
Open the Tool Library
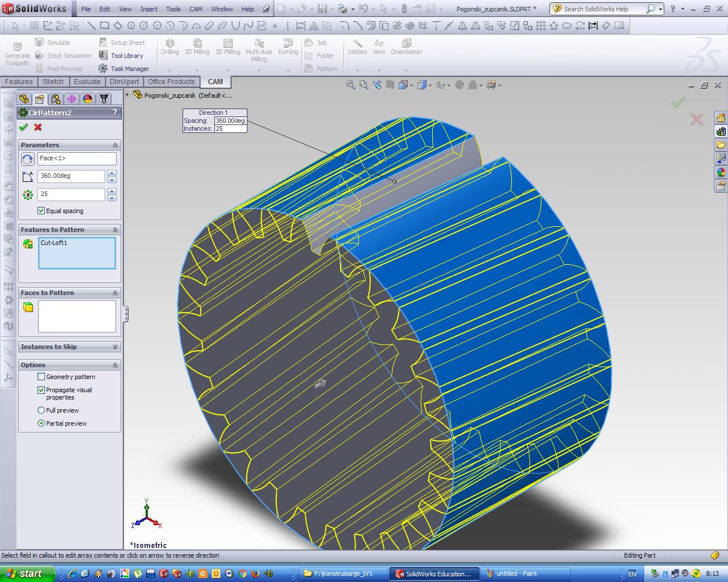(120, 56)
